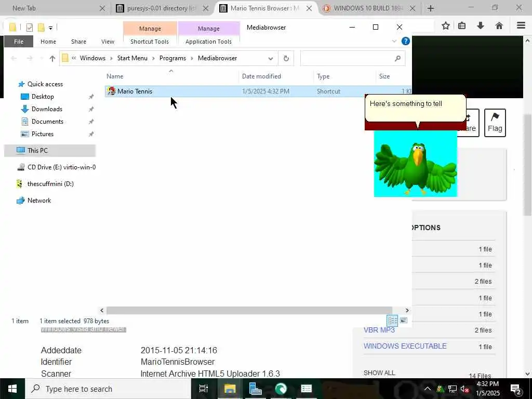
Task: Select Downloads in the navigation pane
Action: (47, 109)
